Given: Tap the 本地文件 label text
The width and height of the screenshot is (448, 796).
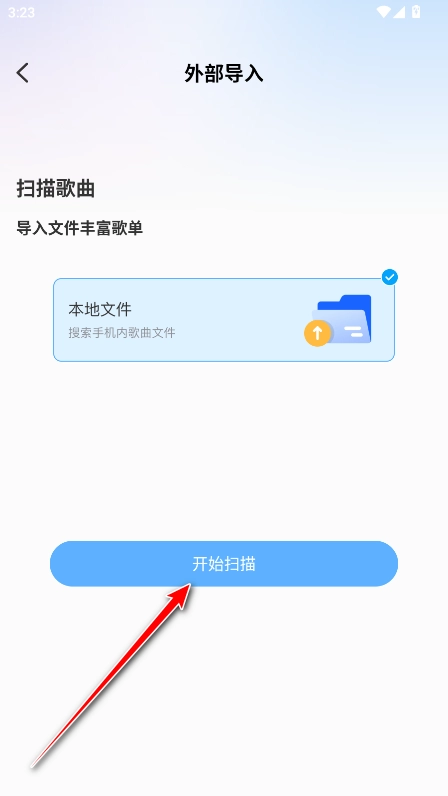Looking at the screenshot, I should point(100,309).
